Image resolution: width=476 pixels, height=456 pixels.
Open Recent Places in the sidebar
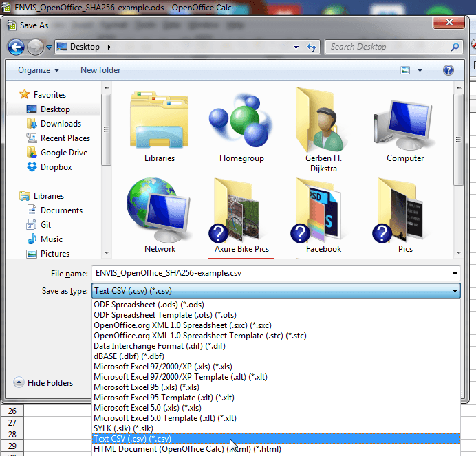click(58, 138)
